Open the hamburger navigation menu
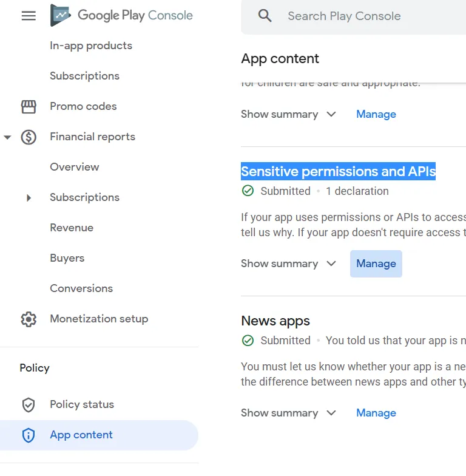Image resolution: width=466 pixels, height=476 pixels. click(29, 16)
